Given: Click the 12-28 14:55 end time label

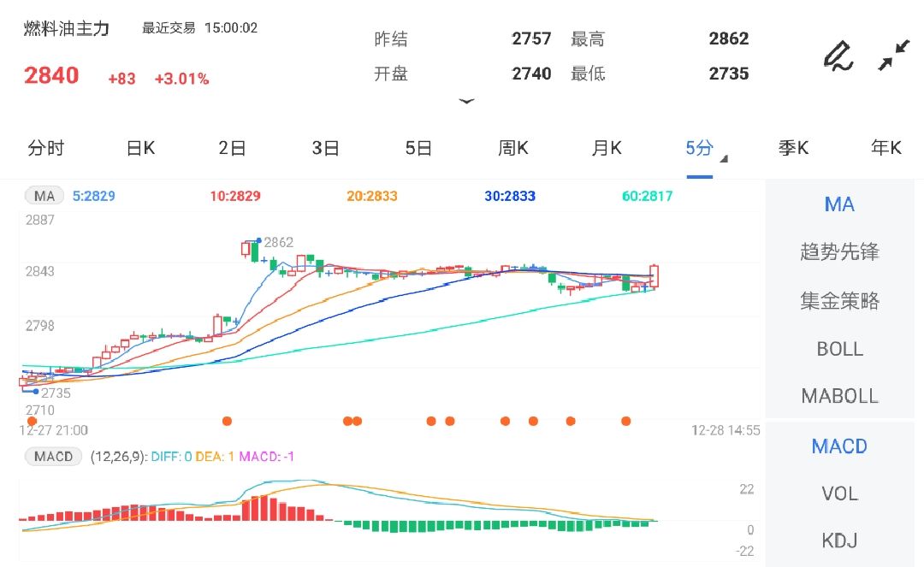Looking at the screenshot, I should pos(726,430).
